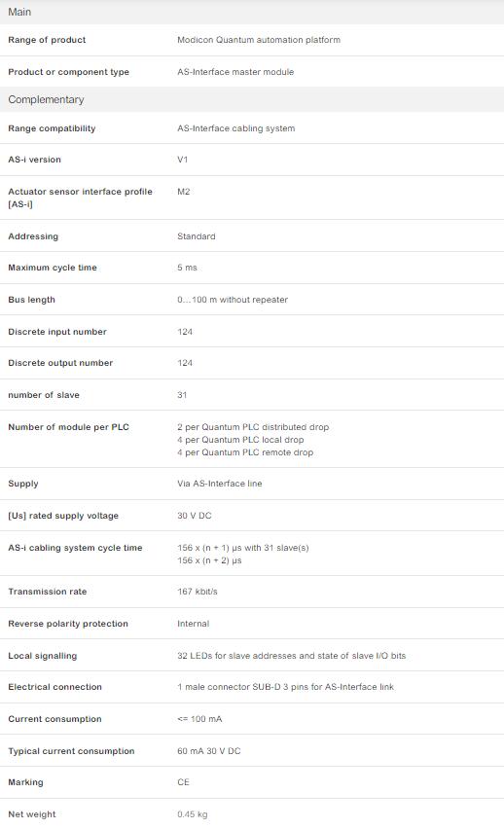Viewport: 504px width, 829px height.
Task: Click the Maximum cycle time label
Action: [53, 268]
